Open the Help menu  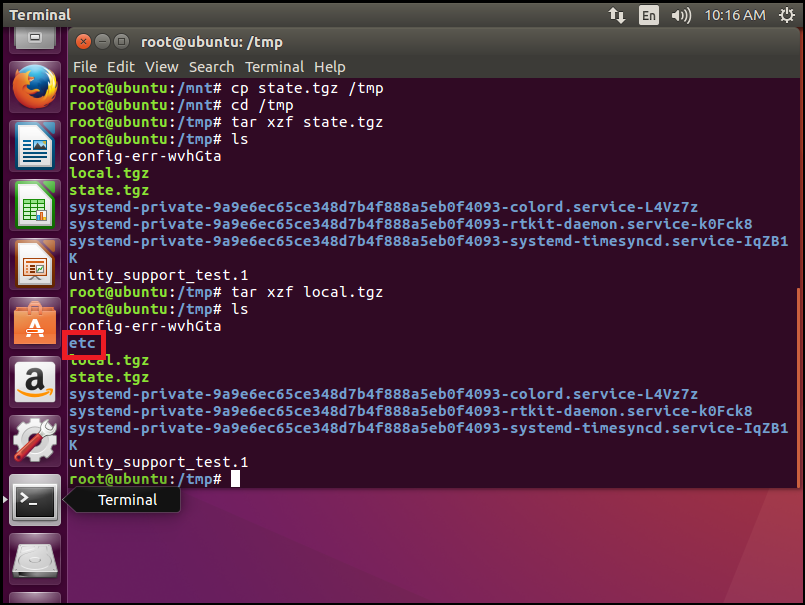pyautogui.click(x=329, y=67)
